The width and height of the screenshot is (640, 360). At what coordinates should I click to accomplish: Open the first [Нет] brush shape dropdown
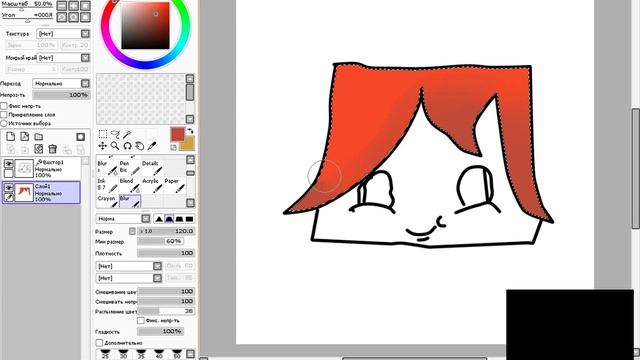click(x=129, y=266)
